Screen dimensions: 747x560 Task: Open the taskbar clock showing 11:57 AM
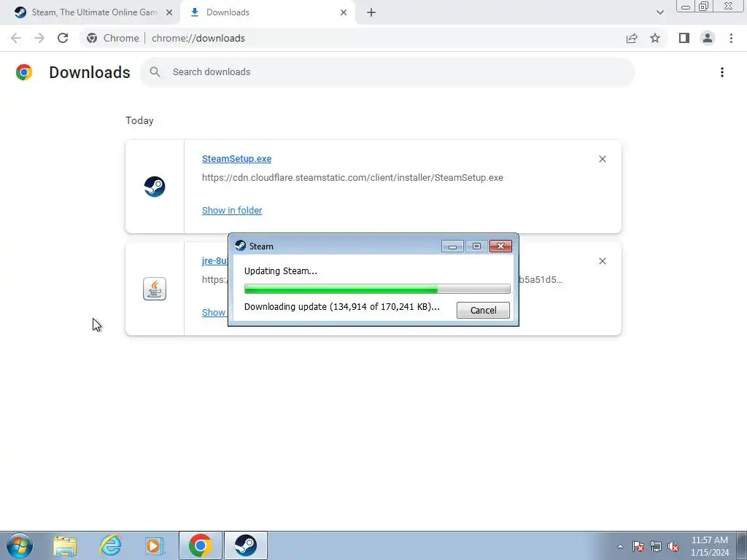click(x=710, y=546)
